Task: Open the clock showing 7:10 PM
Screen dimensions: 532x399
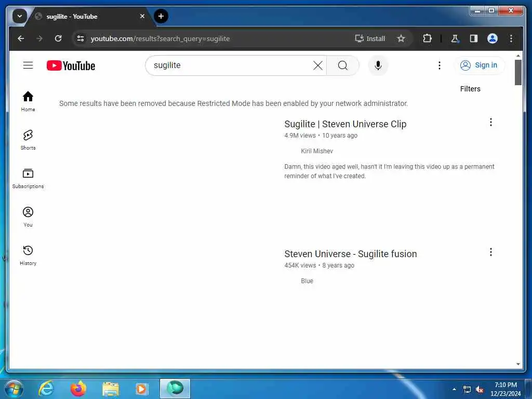Action: coord(506,389)
